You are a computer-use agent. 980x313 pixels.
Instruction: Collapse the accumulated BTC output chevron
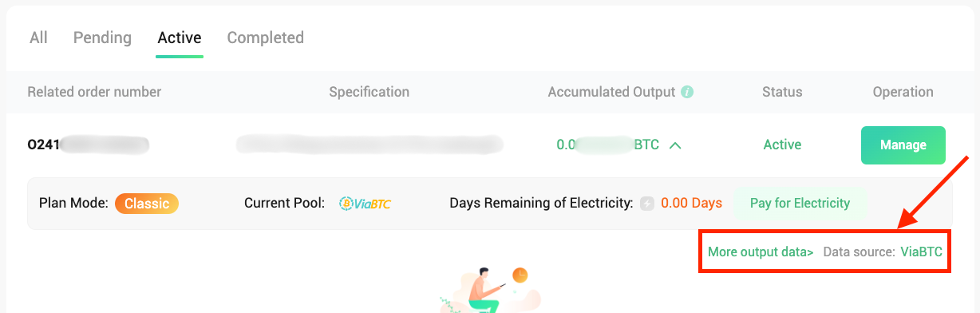tap(675, 145)
